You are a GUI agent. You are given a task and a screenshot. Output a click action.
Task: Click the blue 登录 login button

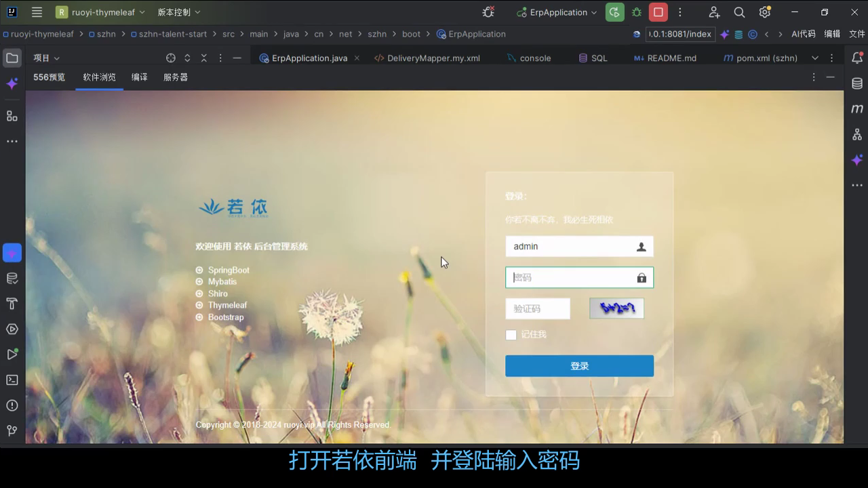coord(579,366)
